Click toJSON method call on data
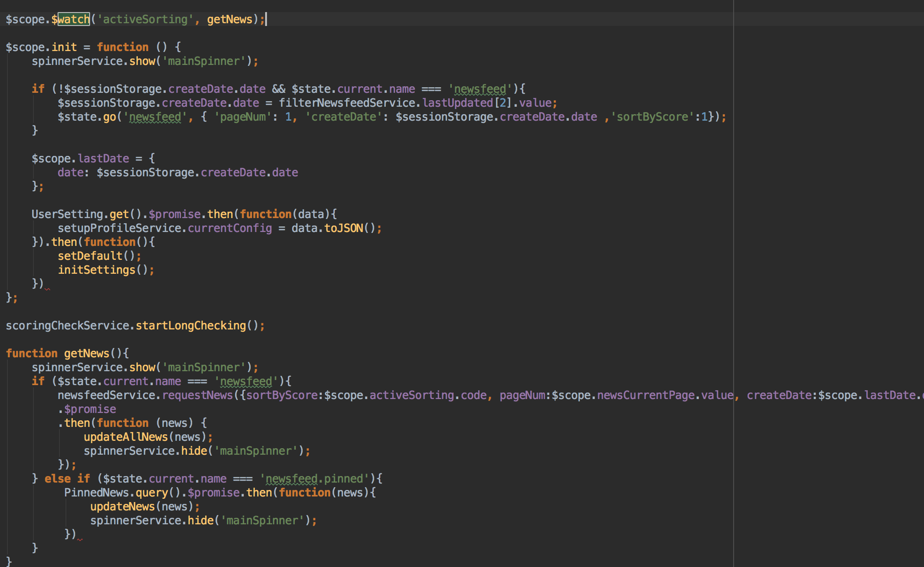The image size is (924, 567). click(344, 228)
